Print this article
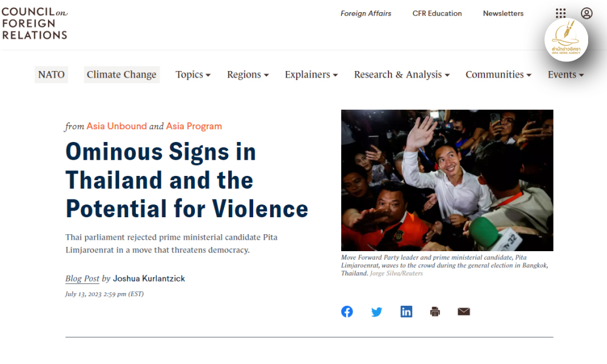 [435, 312]
